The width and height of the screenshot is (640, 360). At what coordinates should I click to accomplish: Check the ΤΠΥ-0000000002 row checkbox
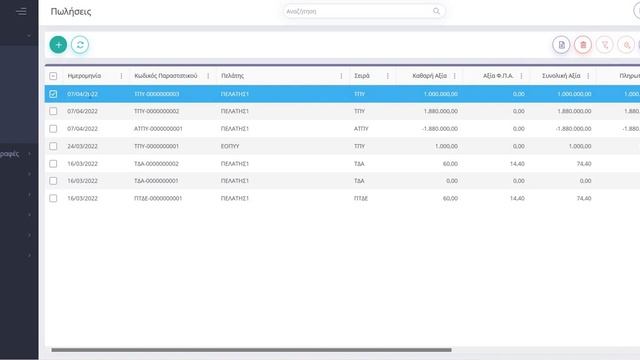coord(53,111)
